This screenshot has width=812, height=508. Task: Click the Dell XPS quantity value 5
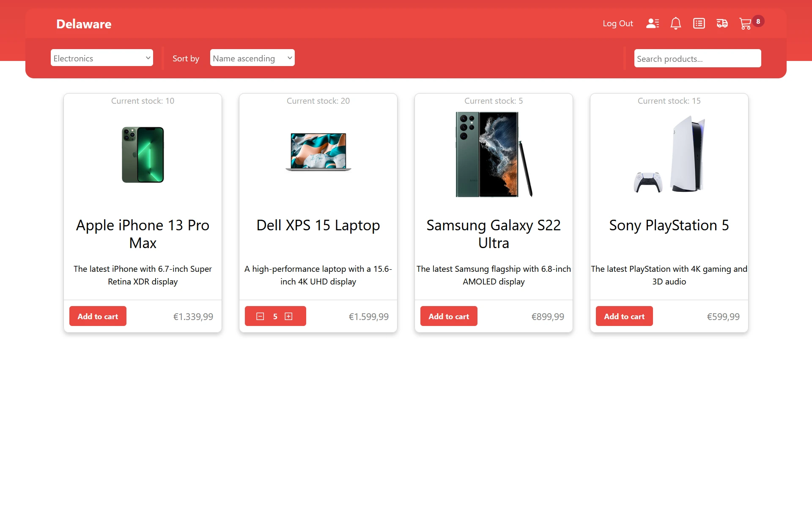tap(275, 316)
